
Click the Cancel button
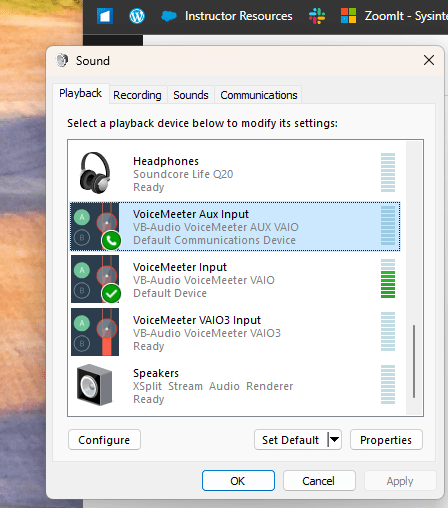[x=319, y=481]
